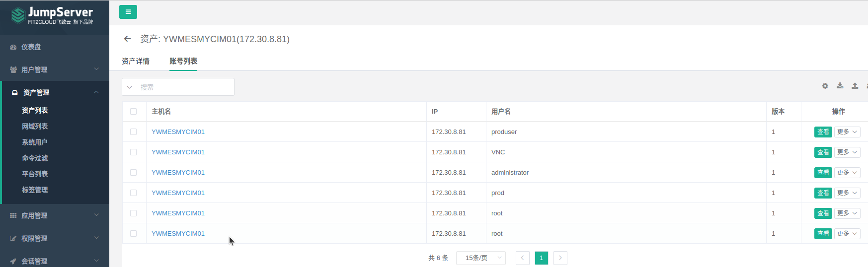Click the hamburger menu toggle button
Viewport: 868px width, 267px height.
tap(128, 12)
